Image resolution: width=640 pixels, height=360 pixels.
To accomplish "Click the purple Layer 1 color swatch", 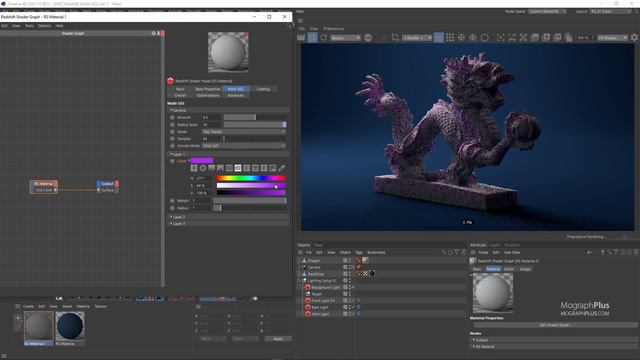I will point(202,161).
